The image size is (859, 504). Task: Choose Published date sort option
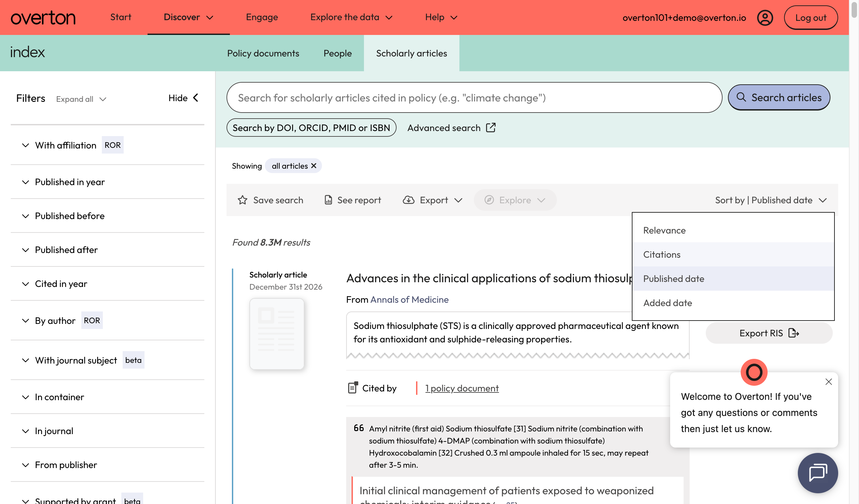733,279
